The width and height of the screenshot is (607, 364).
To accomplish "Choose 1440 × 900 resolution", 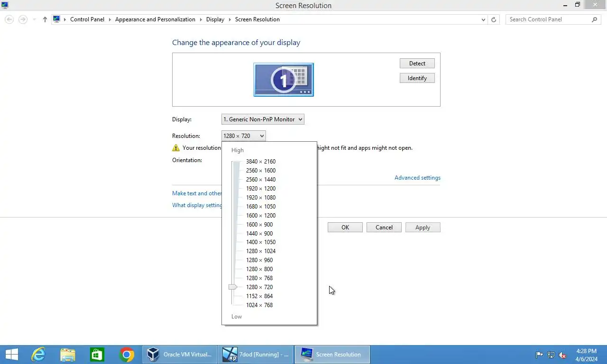I will (259, 234).
